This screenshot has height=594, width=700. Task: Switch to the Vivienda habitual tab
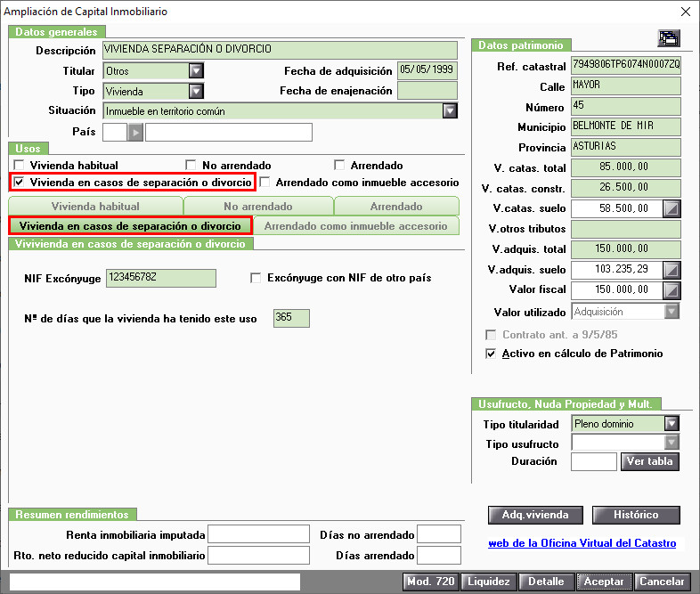(x=95, y=207)
